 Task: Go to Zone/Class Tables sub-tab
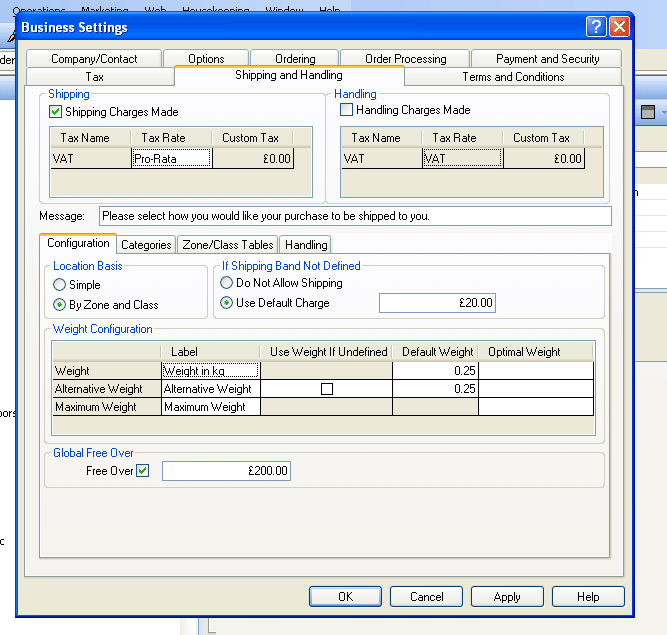pyautogui.click(x=228, y=245)
